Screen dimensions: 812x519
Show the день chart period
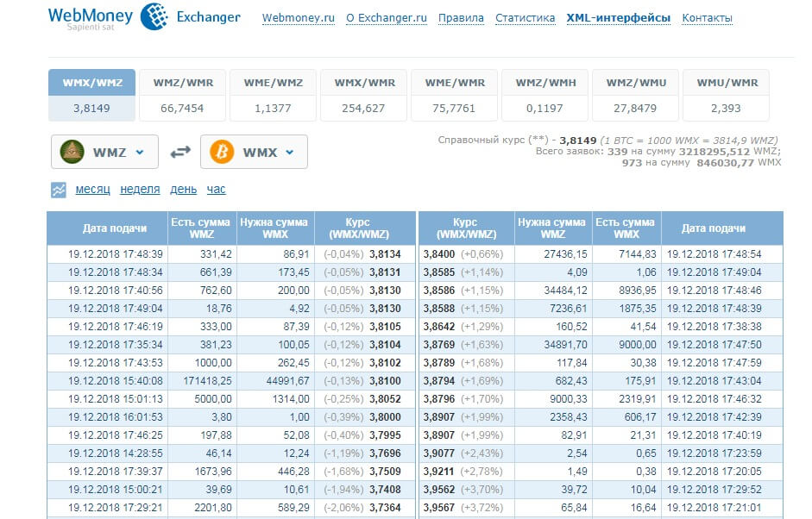[183, 190]
